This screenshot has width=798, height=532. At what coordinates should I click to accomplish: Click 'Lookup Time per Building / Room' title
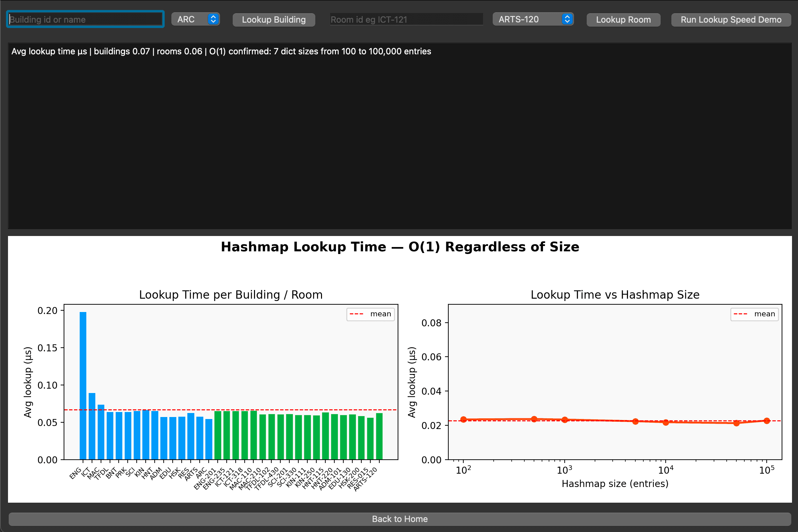pos(231,295)
